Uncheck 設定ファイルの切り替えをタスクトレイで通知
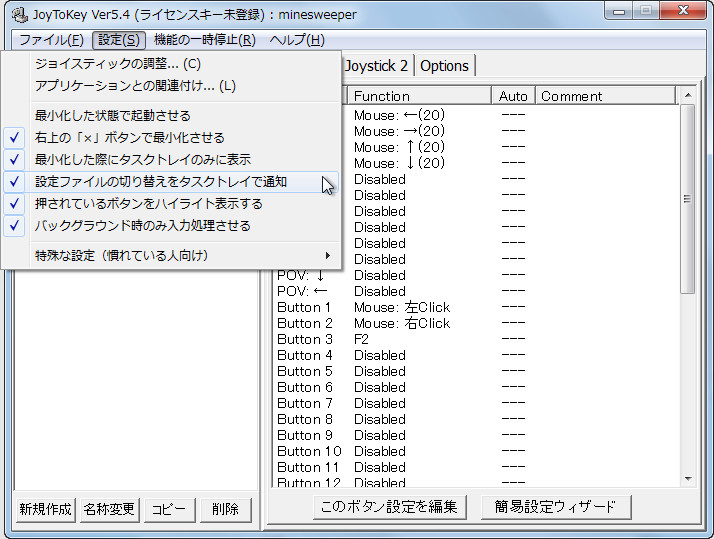The width and height of the screenshot is (714, 539). click(171, 182)
